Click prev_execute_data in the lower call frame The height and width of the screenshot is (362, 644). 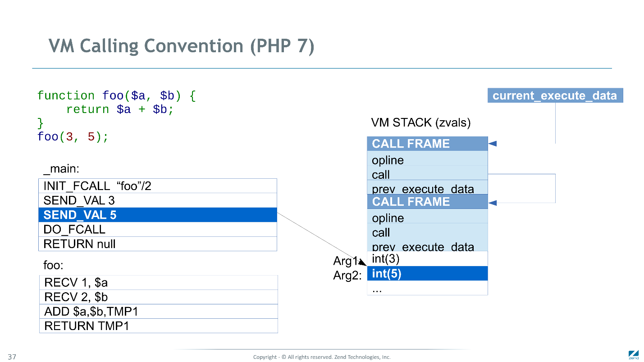point(427,245)
